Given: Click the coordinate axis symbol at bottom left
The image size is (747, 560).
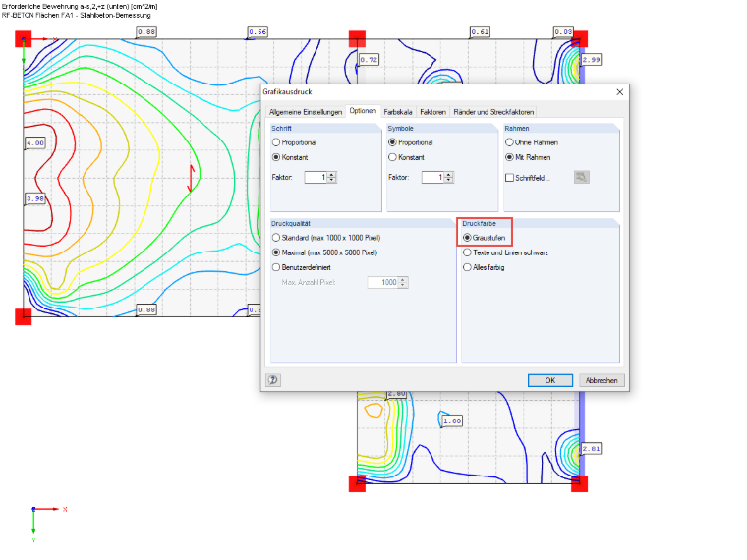Looking at the screenshot, I should 47,524.
